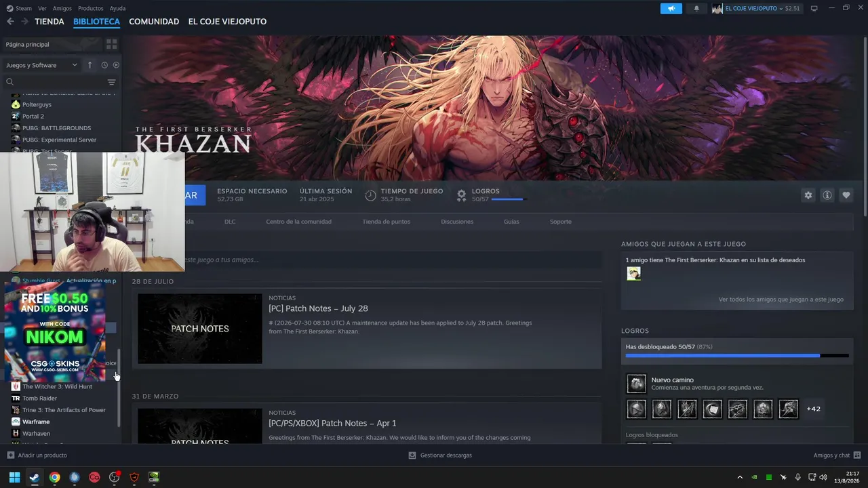
Task: Open the Gestionar descargas downloads manager
Action: click(440, 455)
